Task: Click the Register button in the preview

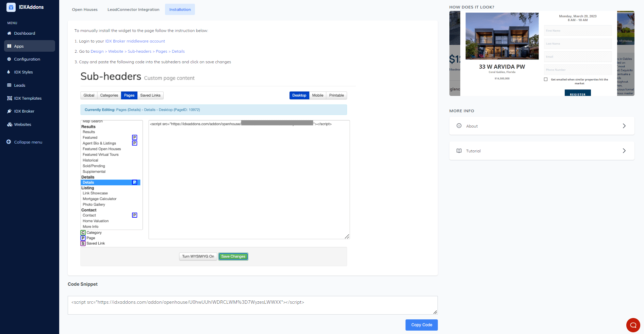Action: tap(578, 94)
